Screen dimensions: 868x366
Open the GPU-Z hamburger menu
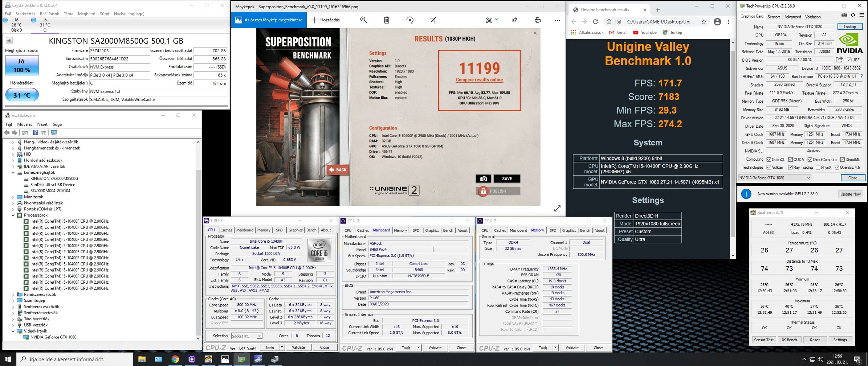(862, 15)
